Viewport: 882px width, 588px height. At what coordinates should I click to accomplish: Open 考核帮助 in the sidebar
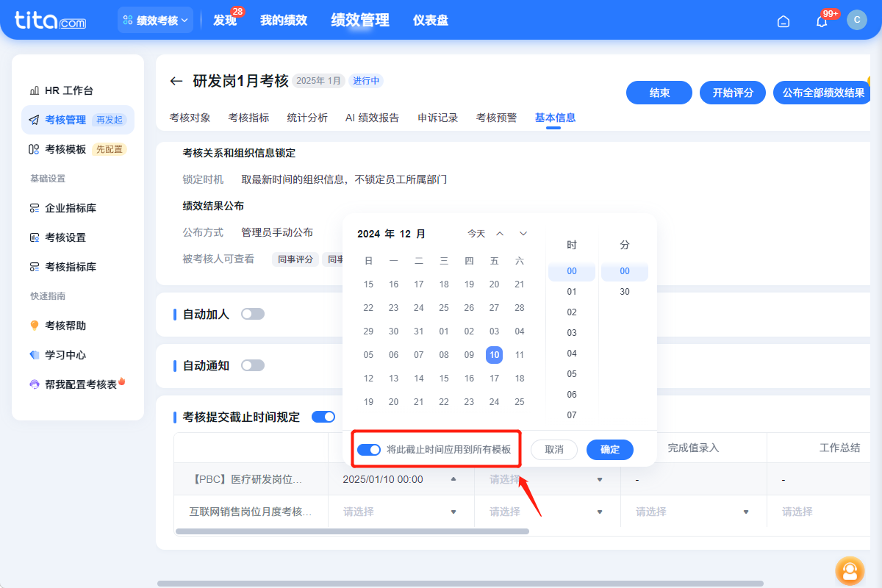(66, 325)
